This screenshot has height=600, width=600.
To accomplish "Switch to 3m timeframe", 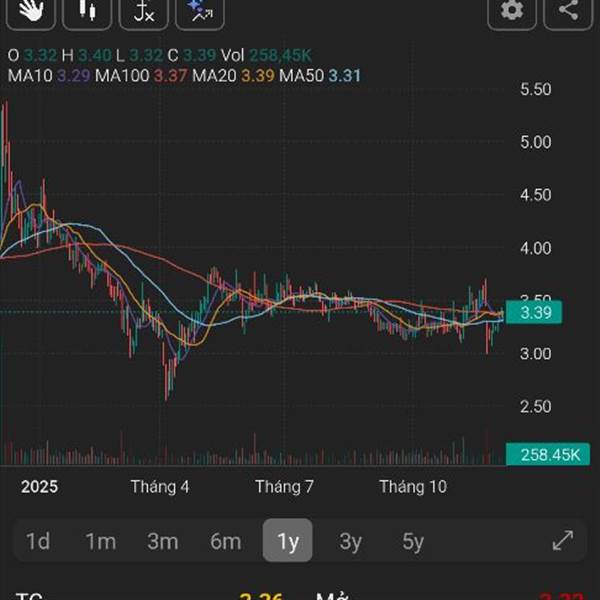I will [x=163, y=541].
